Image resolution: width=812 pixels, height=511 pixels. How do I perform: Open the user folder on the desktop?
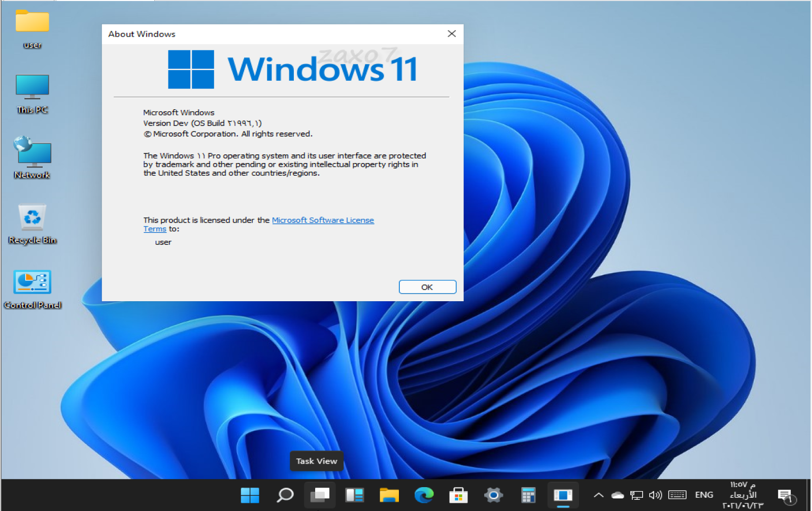pyautogui.click(x=32, y=29)
